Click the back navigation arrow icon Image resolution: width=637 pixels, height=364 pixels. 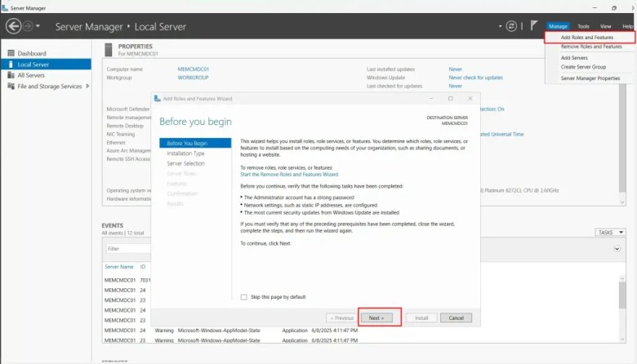[13, 26]
